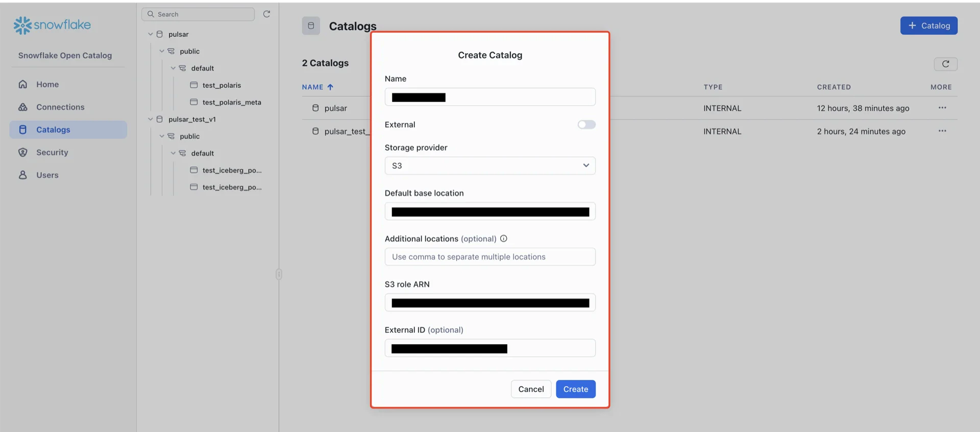Open Connections in the sidebar
The width and height of the screenshot is (980, 432).
coord(60,107)
